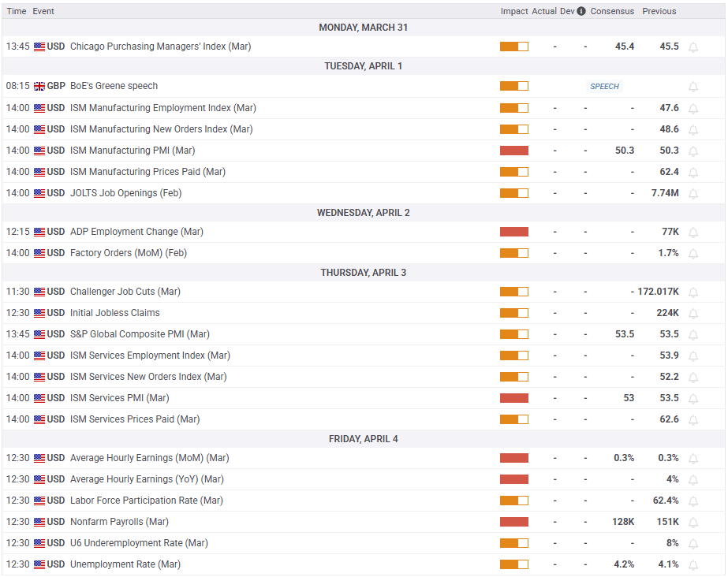
Task: Click the Event column header
Action: point(43,11)
